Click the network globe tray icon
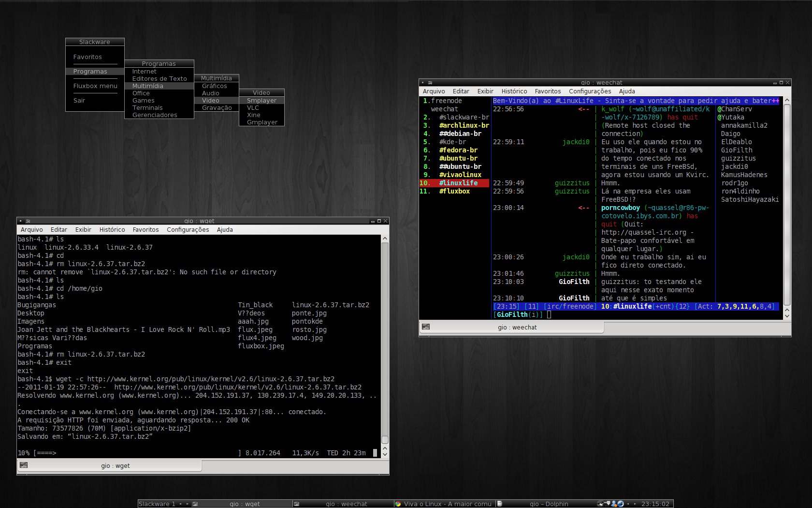 [621, 504]
